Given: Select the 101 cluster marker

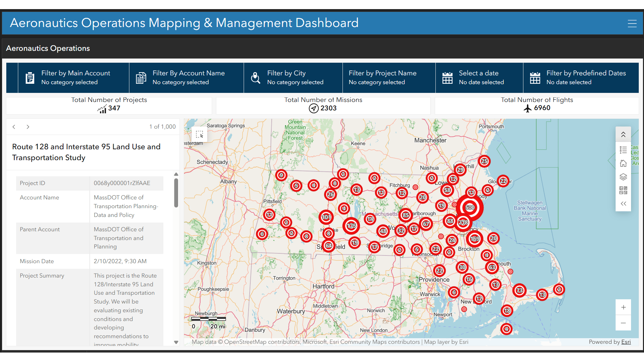Looking at the screenshot, I should [x=326, y=217].
